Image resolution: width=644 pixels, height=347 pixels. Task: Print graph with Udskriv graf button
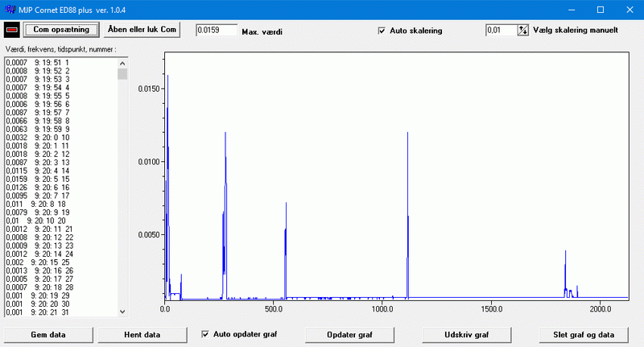point(467,335)
